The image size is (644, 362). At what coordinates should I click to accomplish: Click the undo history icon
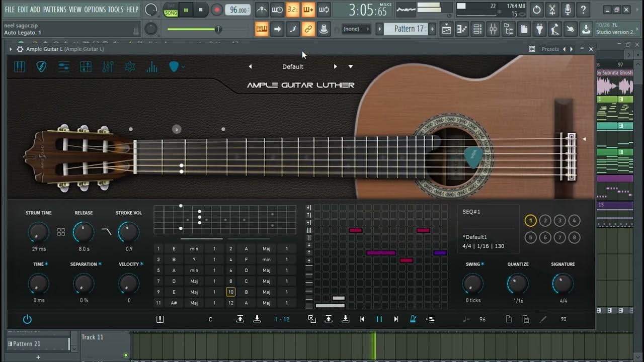pos(536,10)
